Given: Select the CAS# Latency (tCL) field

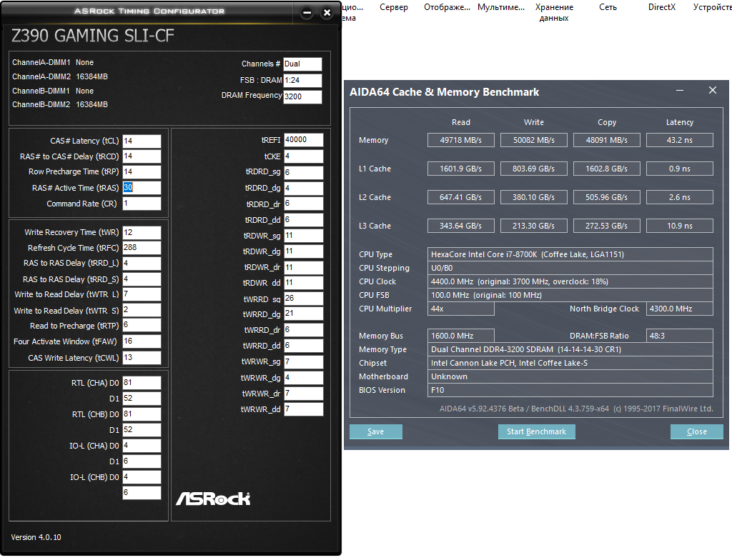Looking at the screenshot, I should click(142, 141).
